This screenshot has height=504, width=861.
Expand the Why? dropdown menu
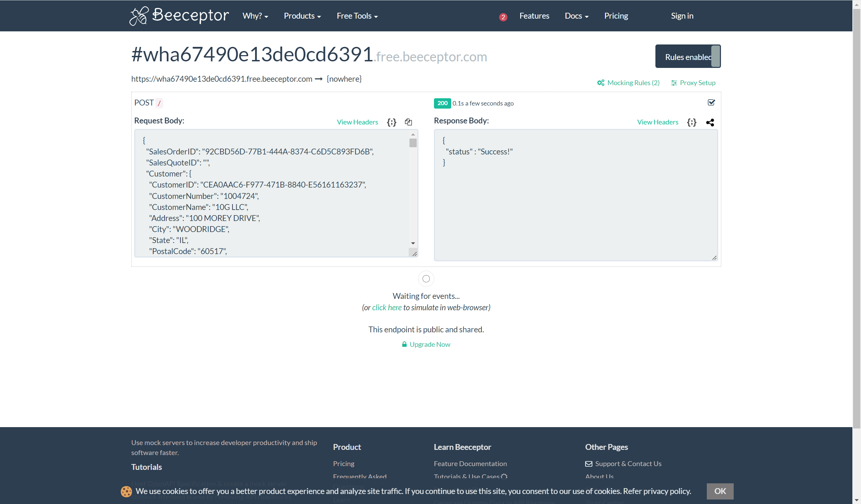[255, 16]
